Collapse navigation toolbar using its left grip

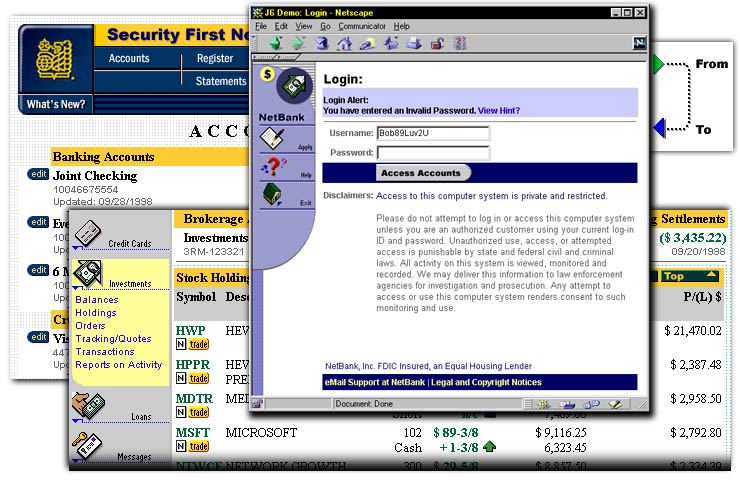[255, 43]
